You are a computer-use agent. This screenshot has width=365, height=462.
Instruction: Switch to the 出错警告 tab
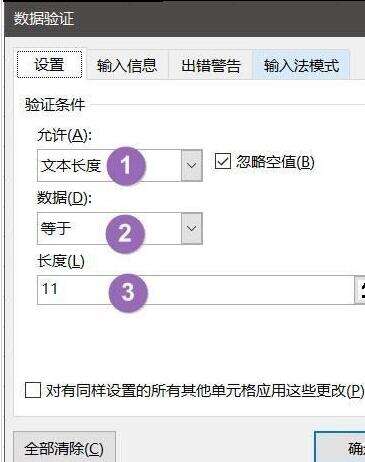pyautogui.click(x=211, y=65)
